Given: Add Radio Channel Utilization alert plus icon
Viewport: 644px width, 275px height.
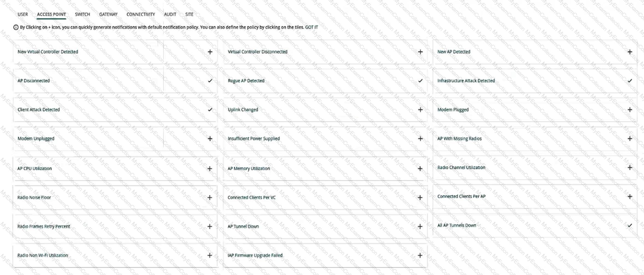Looking at the screenshot, I should point(630,168).
